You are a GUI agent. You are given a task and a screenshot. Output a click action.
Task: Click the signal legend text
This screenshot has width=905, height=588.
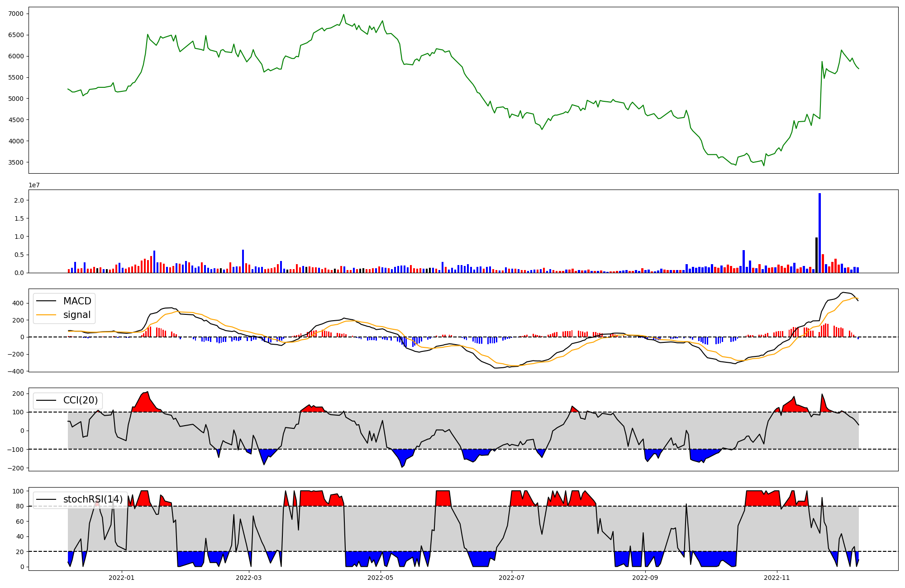point(77,315)
